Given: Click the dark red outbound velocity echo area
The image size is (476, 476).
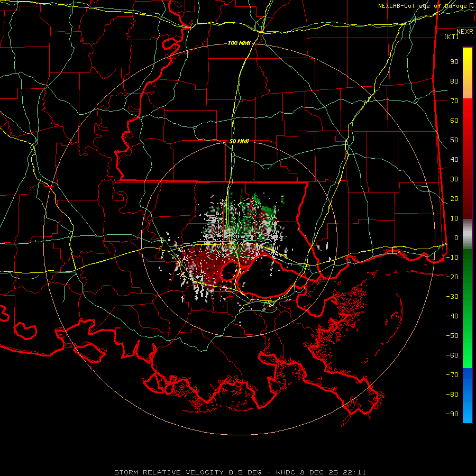Looking at the screenshot, I should click(209, 264).
